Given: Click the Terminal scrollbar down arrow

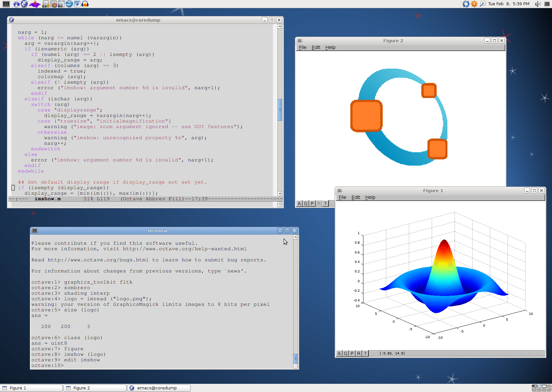Looking at the screenshot, I should (x=295, y=366).
